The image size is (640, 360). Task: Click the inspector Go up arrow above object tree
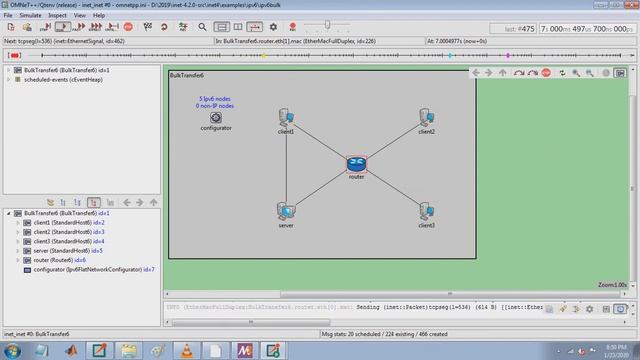click(153, 202)
